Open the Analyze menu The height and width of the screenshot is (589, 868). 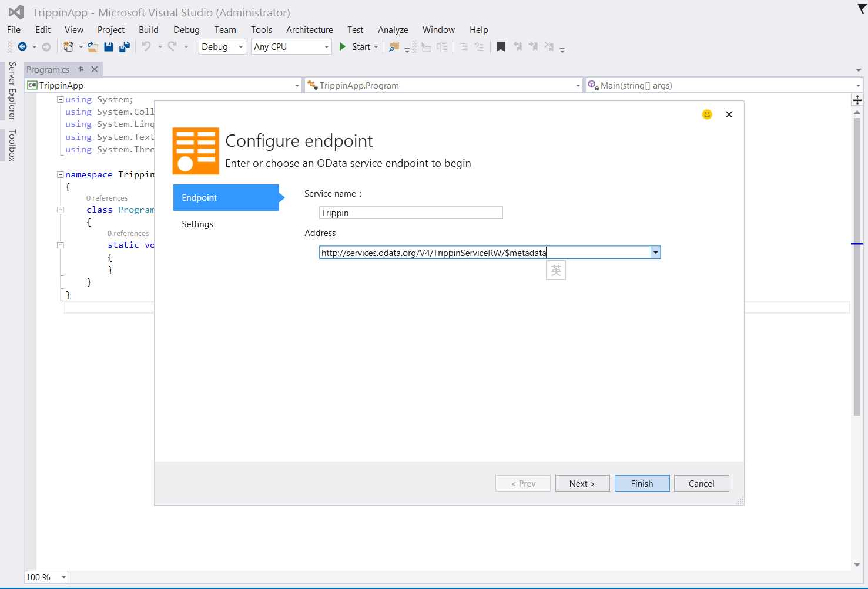click(393, 30)
